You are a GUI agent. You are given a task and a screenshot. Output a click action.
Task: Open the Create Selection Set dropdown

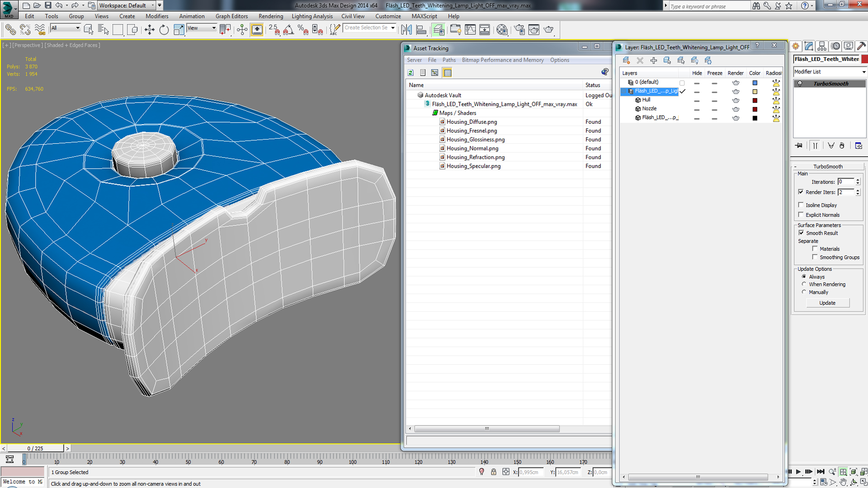pos(393,28)
